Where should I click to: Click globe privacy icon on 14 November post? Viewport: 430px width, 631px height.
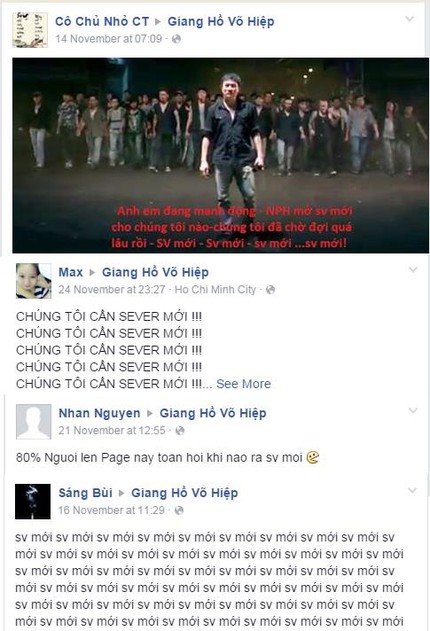[x=176, y=39]
